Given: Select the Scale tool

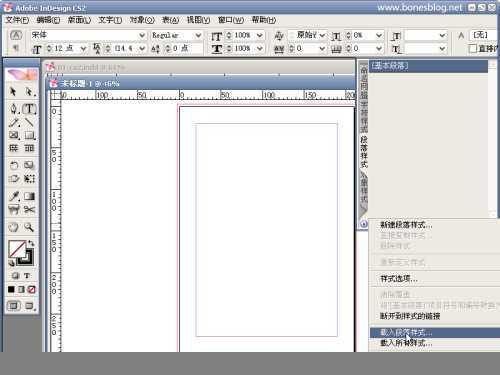Looking at the screenshot, I should coord(29,165).
